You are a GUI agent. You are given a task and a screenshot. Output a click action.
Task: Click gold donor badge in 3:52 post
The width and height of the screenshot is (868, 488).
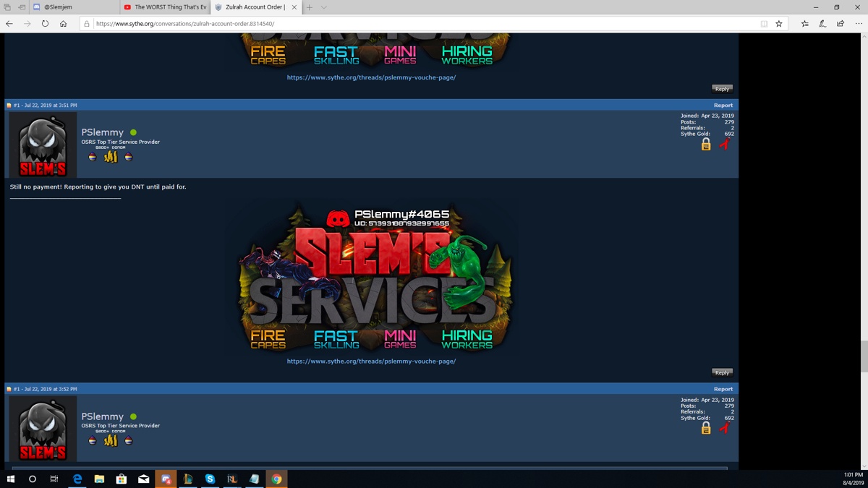pyautogui.click(x=111, y=440)
